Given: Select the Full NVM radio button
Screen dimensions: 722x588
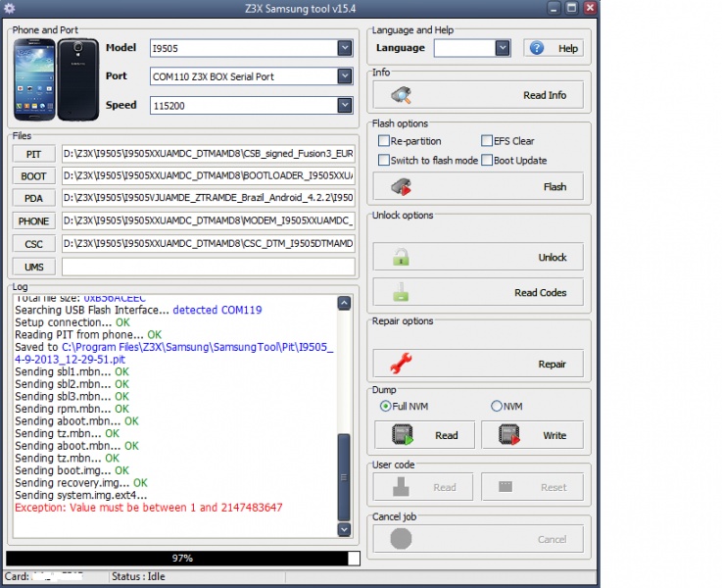Looking at the screenshot, I should tap(385, 406).
